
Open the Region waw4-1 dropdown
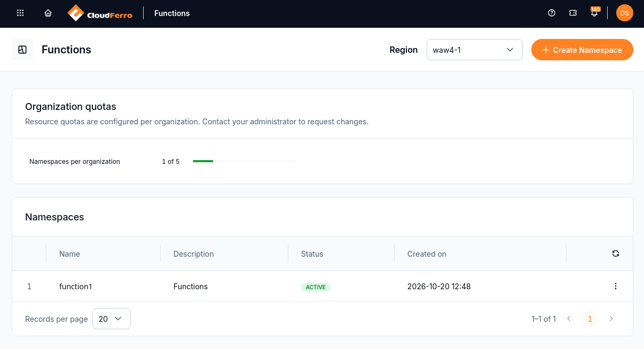(x=474, y=50)
